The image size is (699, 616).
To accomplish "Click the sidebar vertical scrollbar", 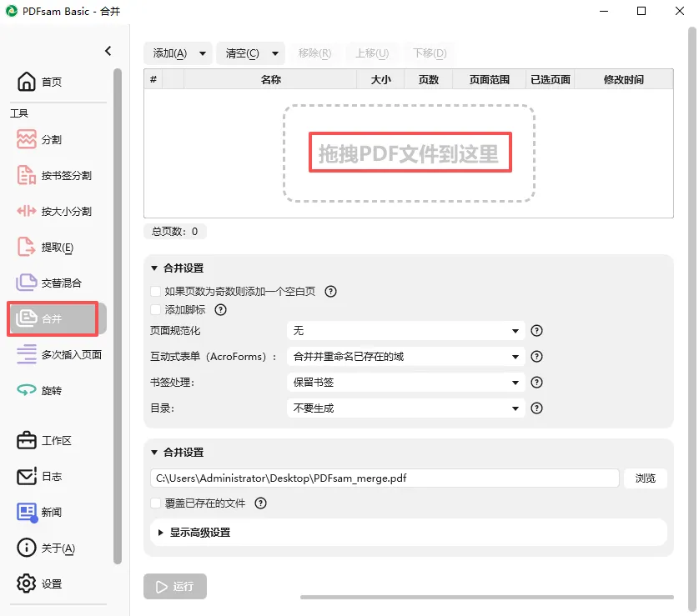I will pyautogui.click(x=118, y=316).
